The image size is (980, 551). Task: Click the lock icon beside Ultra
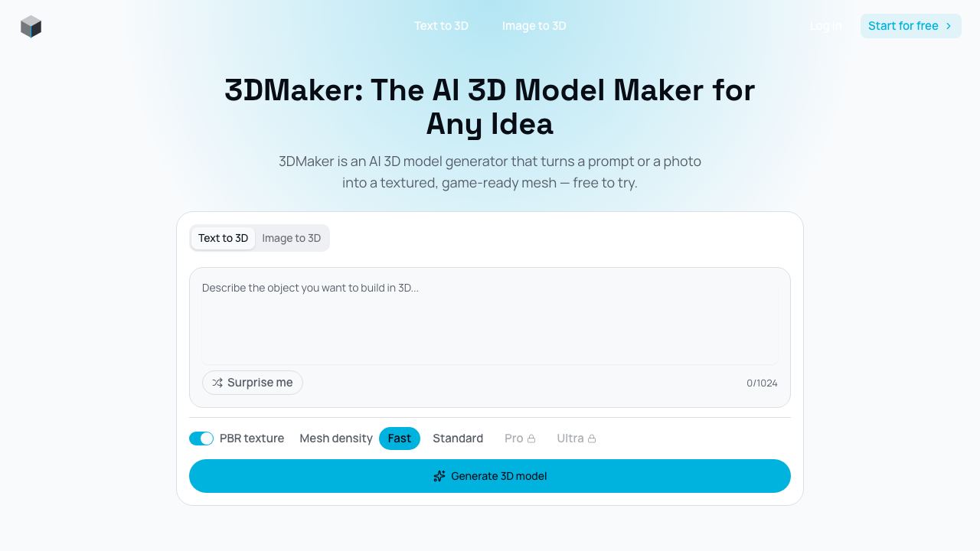point(592,439)
